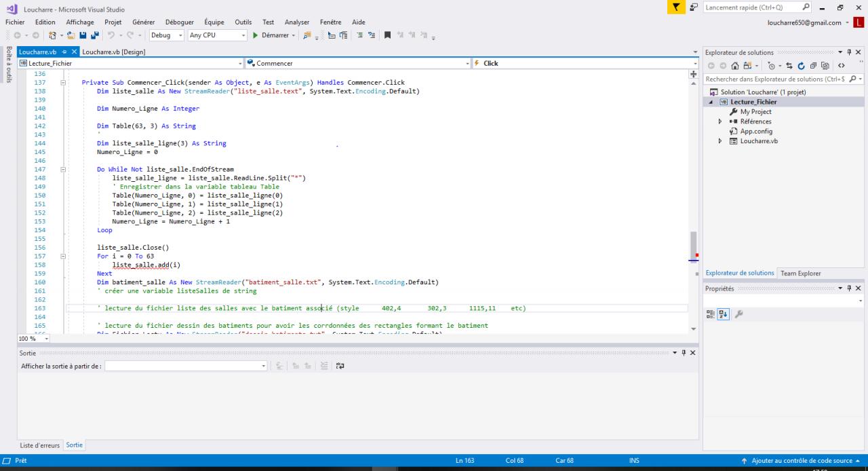The height and width of the screenshot is (471, 868).
Task: Switch to the Liste d'erreurs tab
Action: (40, 445)
